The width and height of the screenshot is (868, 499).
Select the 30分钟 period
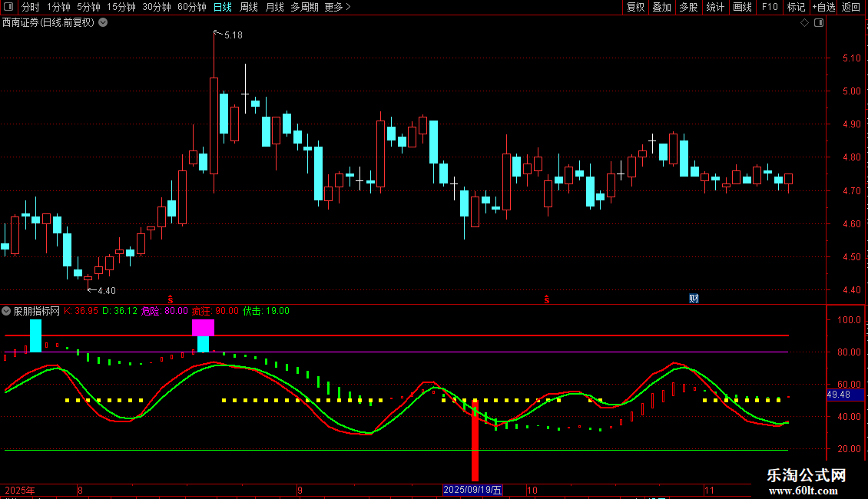[x=157, y=7]
